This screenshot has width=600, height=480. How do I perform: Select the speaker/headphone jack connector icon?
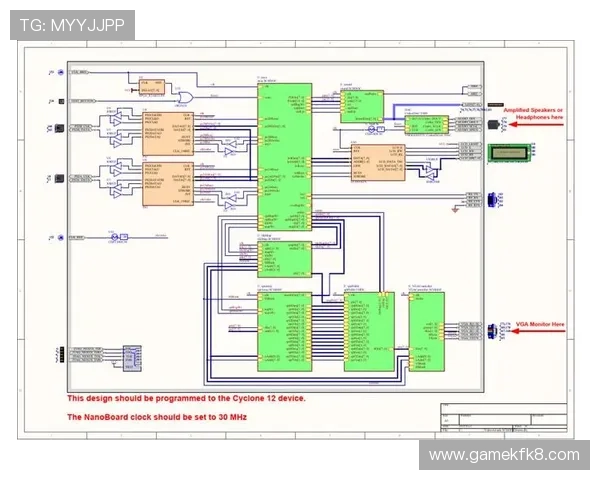[x=496, y=123]
